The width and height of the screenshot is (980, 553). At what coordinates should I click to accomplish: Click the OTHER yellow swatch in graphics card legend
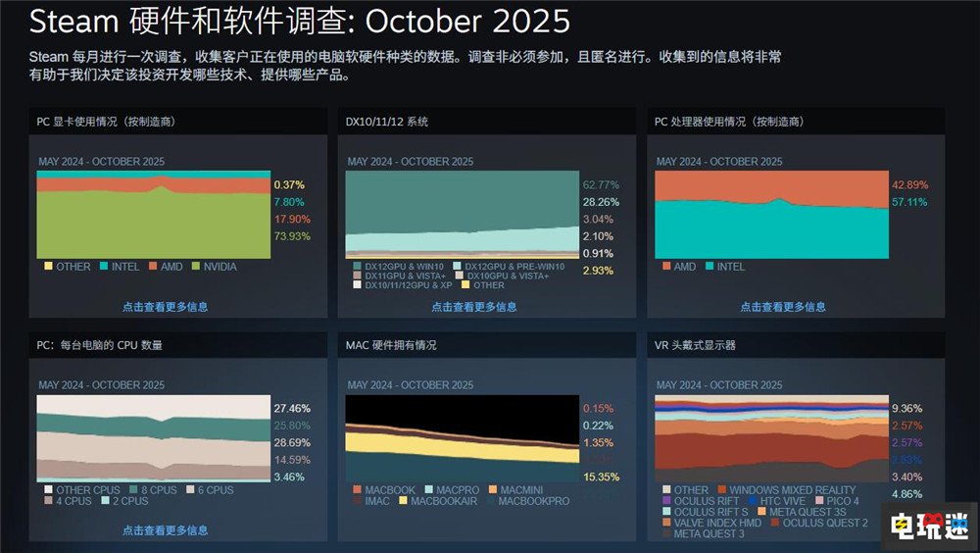[48, 267]
